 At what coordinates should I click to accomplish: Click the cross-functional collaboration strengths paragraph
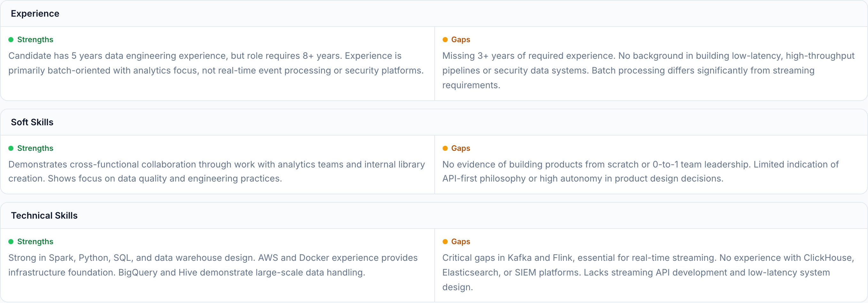coord(216,171)
